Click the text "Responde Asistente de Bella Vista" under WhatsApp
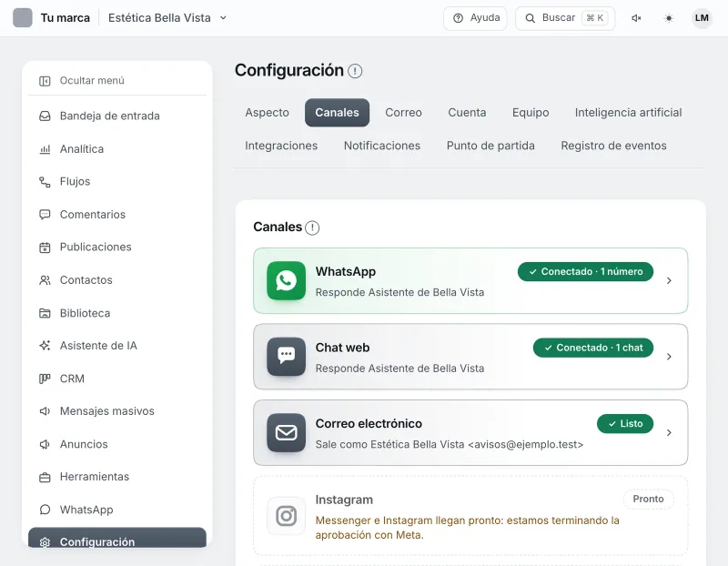728x566 pixels. pyautogui.click(x=399, y=292)
